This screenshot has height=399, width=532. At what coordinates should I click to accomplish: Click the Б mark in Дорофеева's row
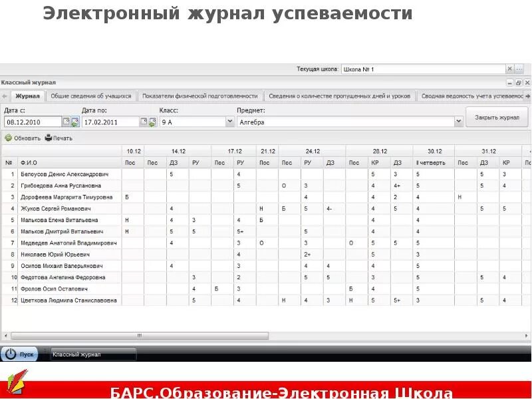127,197
